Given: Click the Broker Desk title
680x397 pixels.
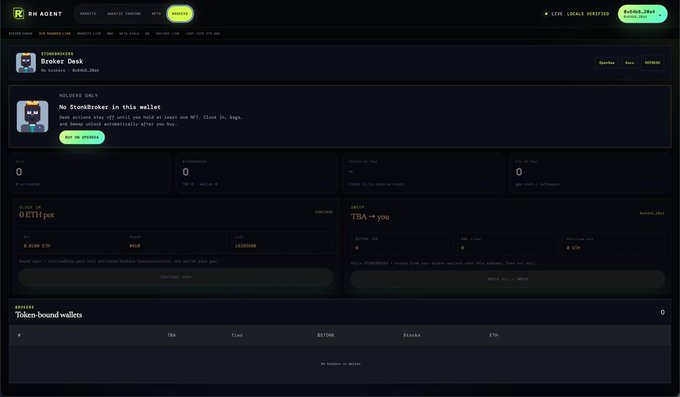Looking at the screenshot, I should pos(62,61).
